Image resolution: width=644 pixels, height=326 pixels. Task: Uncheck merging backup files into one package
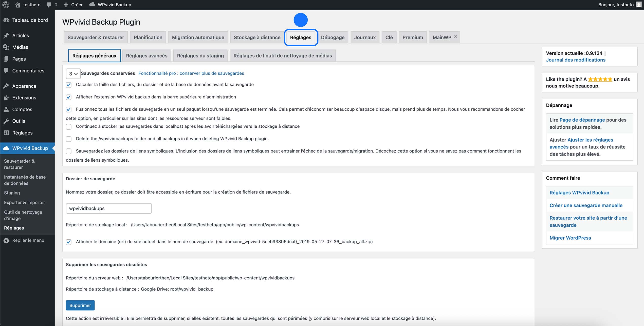(x=68, y=109)
